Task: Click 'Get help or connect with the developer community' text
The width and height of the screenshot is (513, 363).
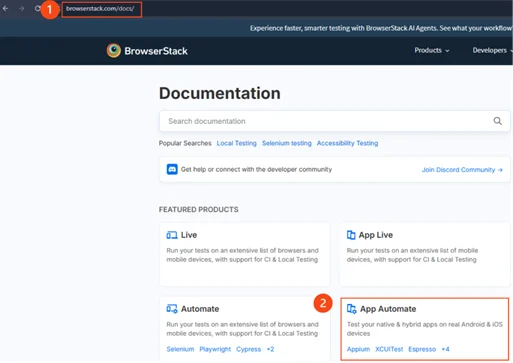Action: [x=256, y=169]
